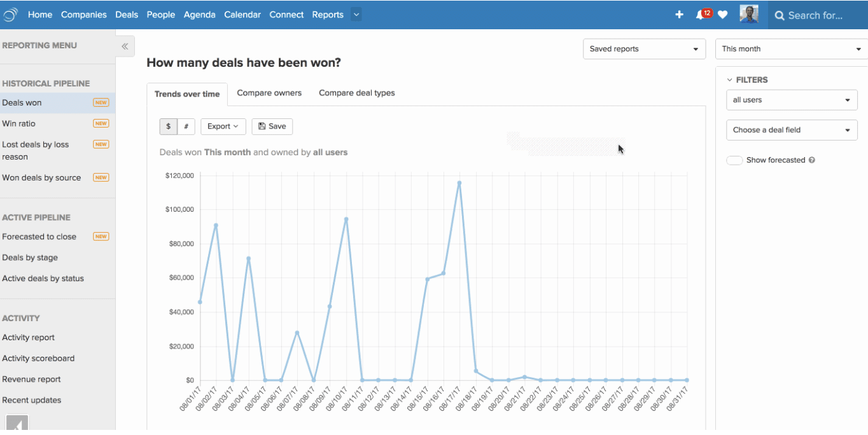Open the plus quick-add icon in navbar
This screenshot has width=868, height=435.
[678, 15]
